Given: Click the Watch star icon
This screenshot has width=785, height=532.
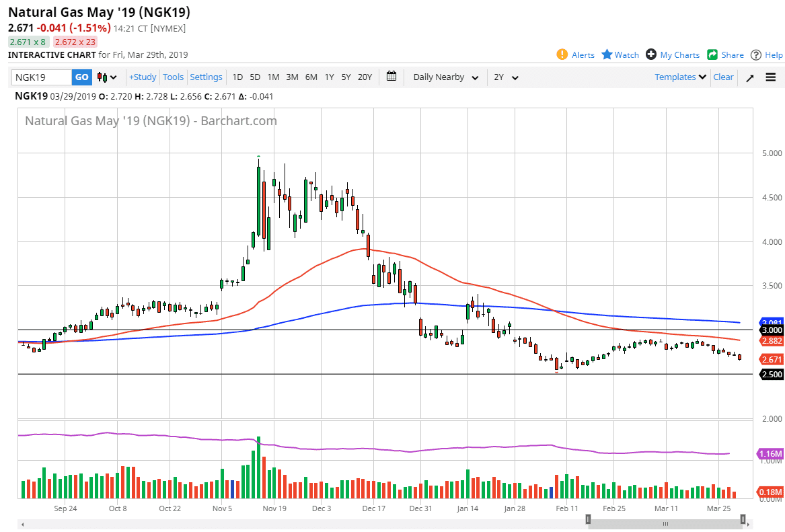Looking at the screenshot, I should click(x=607, y=54).
